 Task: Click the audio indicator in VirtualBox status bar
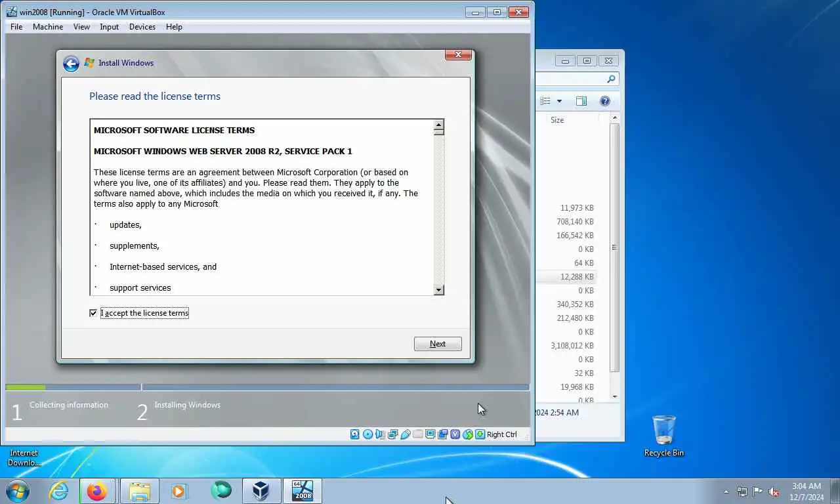pyautogui.click(x=380, y=434)
